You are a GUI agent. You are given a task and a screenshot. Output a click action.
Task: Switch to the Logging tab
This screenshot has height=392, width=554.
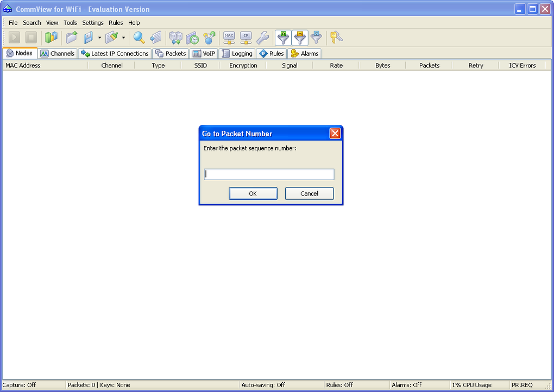pyautogui.click(x=237, y=53)
